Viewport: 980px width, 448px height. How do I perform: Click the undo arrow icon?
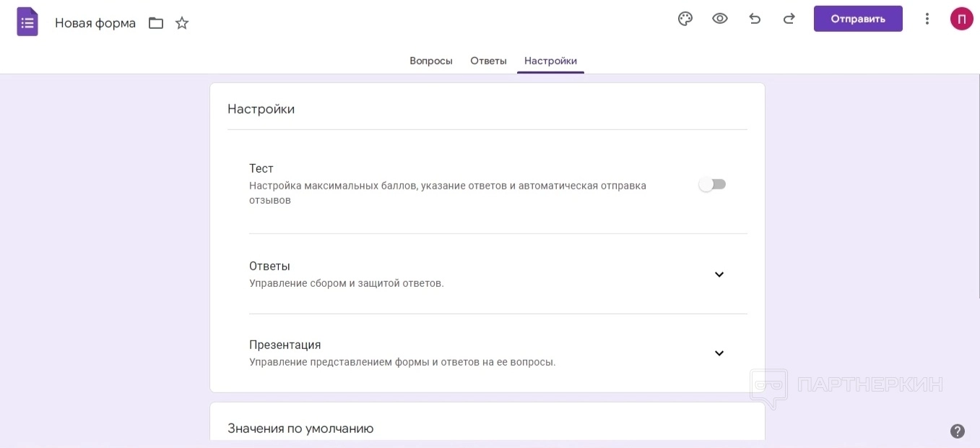[755, 19]
